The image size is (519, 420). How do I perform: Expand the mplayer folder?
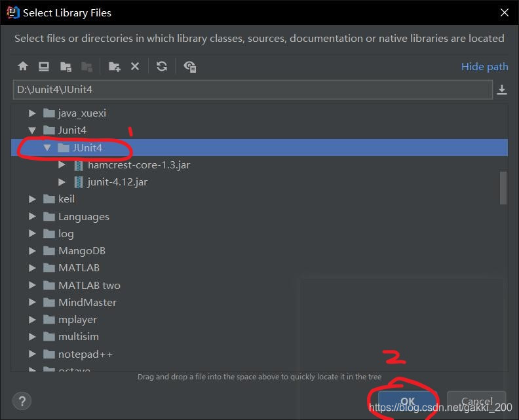[32, 319]
